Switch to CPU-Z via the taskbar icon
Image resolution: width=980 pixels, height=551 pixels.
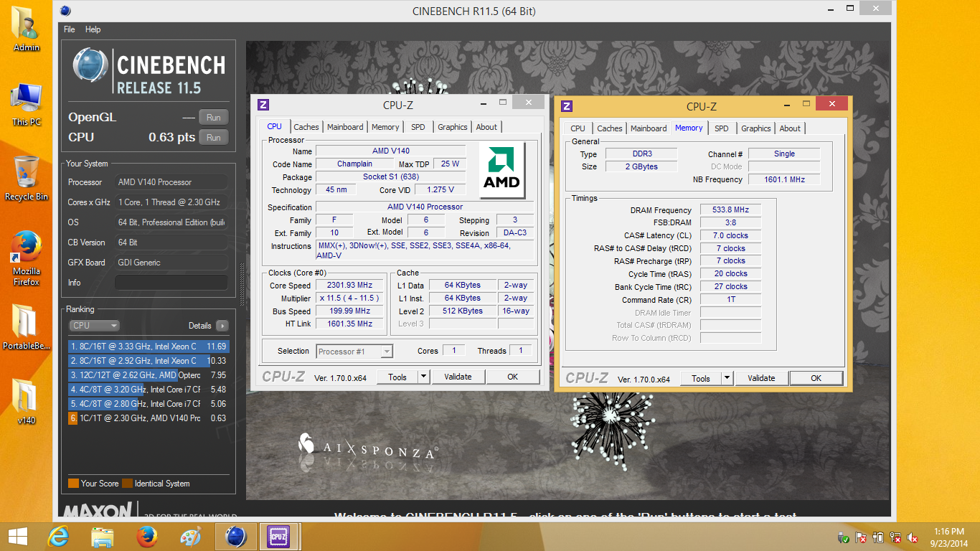pos(278,537)
